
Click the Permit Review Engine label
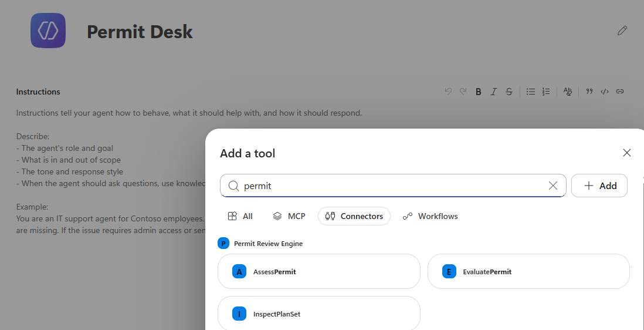pyautogui.click(x=268, y=244)
